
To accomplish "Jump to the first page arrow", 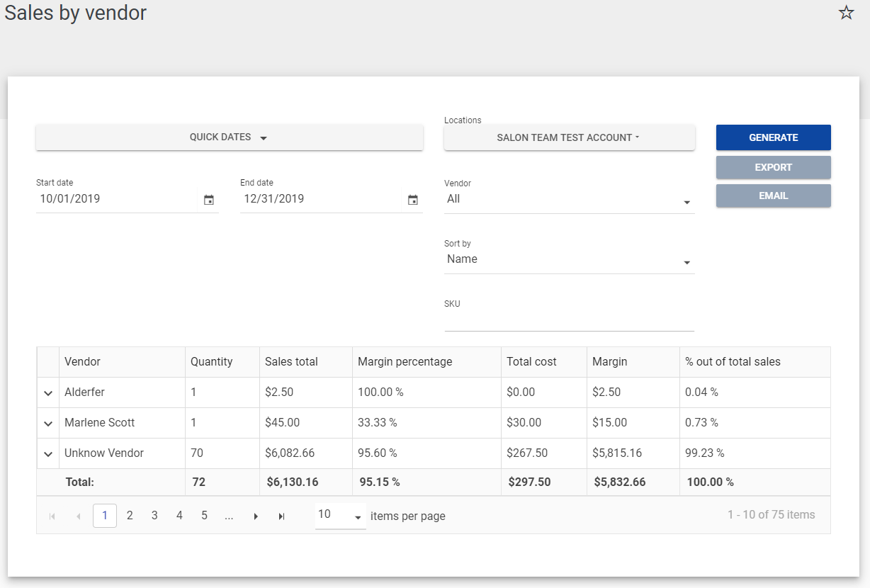I will tap(52, 516).
